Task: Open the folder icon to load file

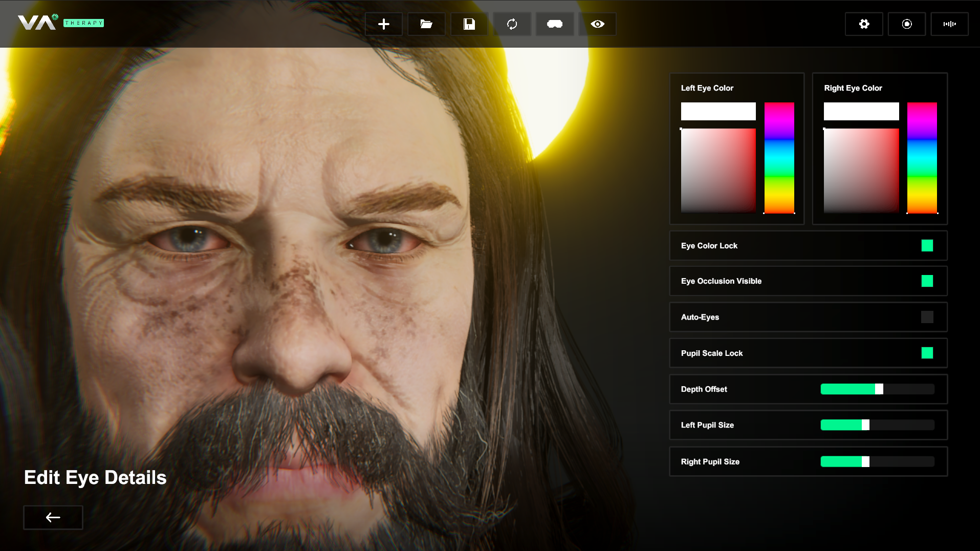Action: click(x=426, y=24)
